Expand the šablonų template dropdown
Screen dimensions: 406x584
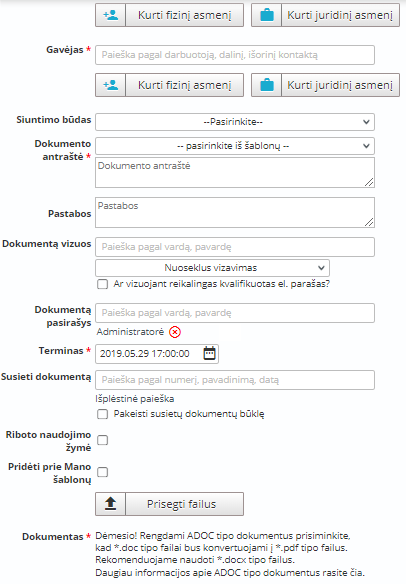235,146
